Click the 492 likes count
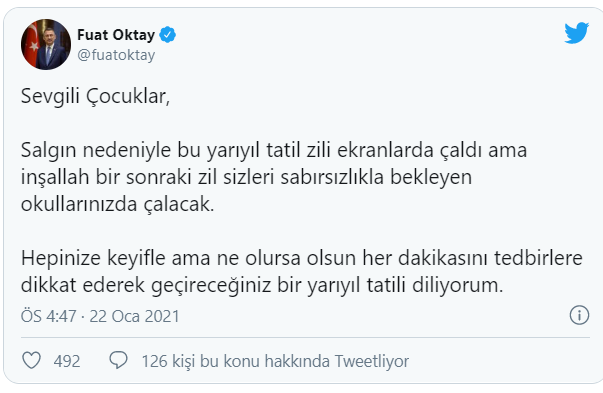Image resolution: width=603 pixels, height=393 pixels. pyautogui.click(x=67, y=361)
